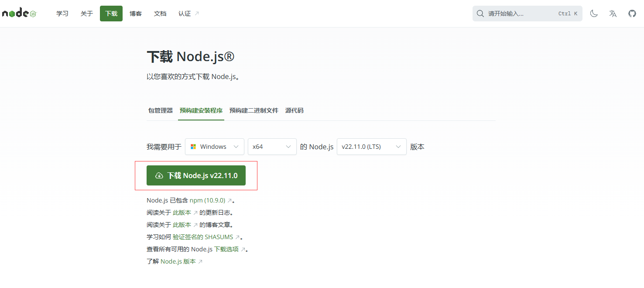
Task: Toggle dark mode with moon icon
Action: [594, 14]
